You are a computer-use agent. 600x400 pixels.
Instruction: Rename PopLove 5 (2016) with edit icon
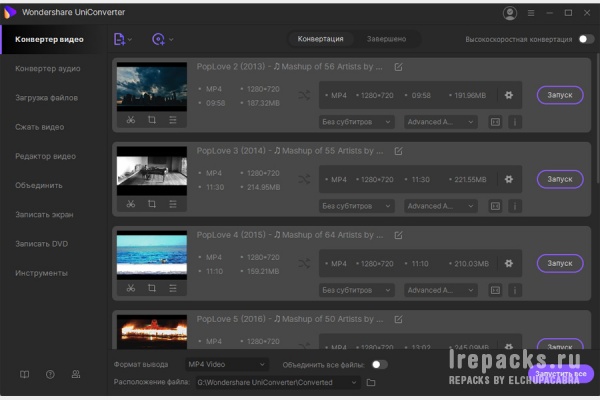pos(398,319)
